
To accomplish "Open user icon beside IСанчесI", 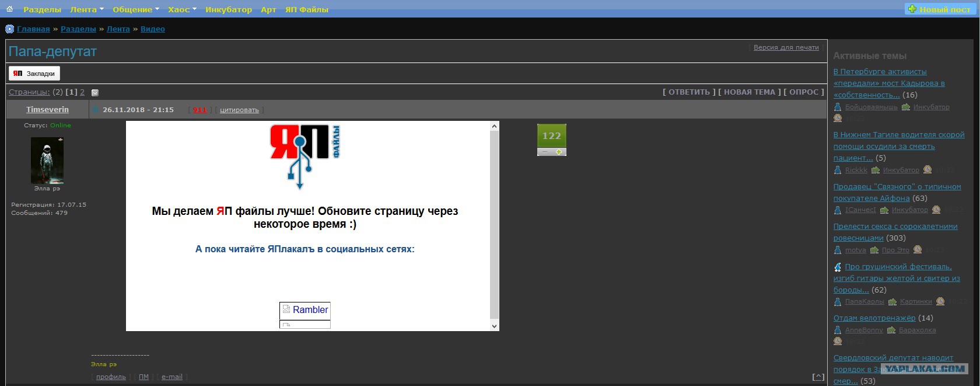I will pos(838,210).
